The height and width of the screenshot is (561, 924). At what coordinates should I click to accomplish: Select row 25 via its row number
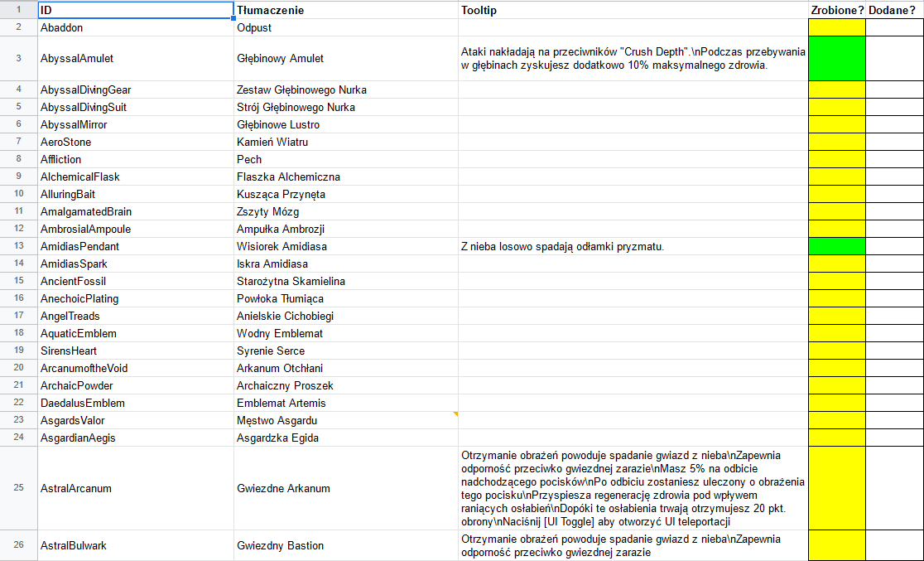tap(18, 488)
